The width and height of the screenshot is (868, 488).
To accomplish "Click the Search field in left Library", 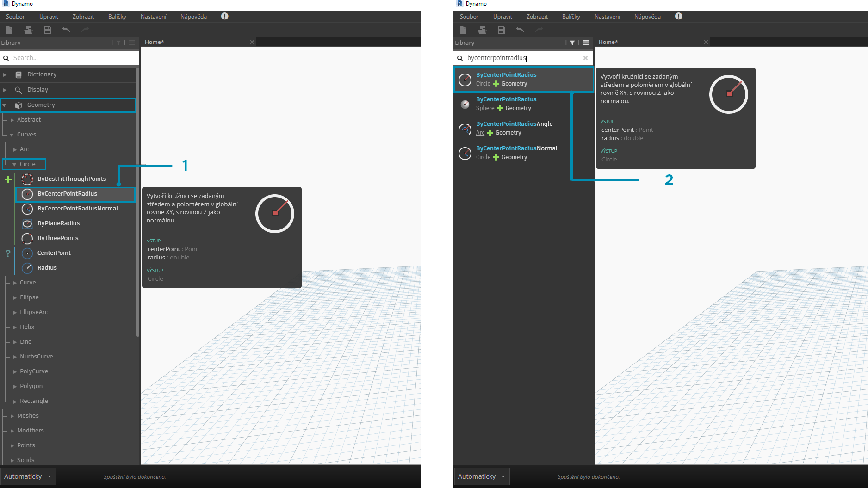I will click(x=69, y=58).
